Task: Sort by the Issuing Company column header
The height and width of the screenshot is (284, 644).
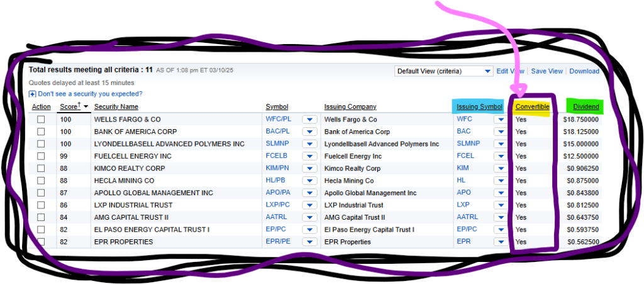Action: coord(350,107)
